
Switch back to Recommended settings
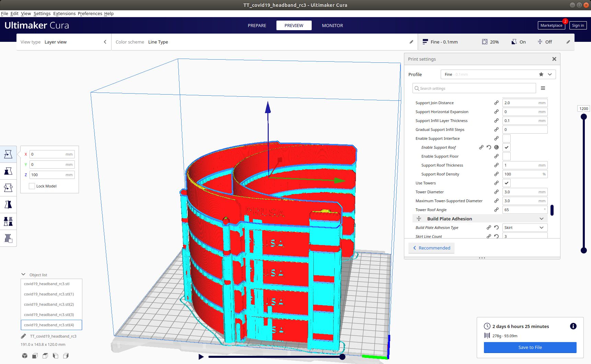tap(431, 248)
